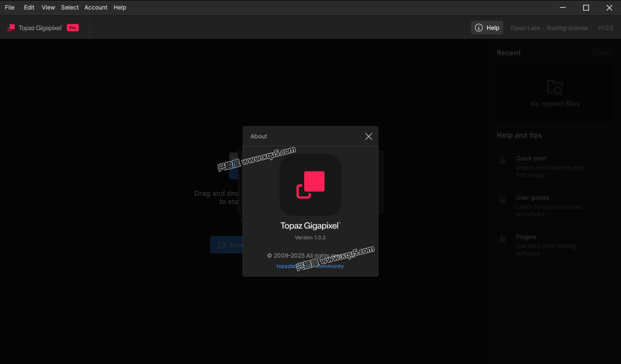Clear the Recent files list
This screenshot has width=621, height=364.
[602, 53]
